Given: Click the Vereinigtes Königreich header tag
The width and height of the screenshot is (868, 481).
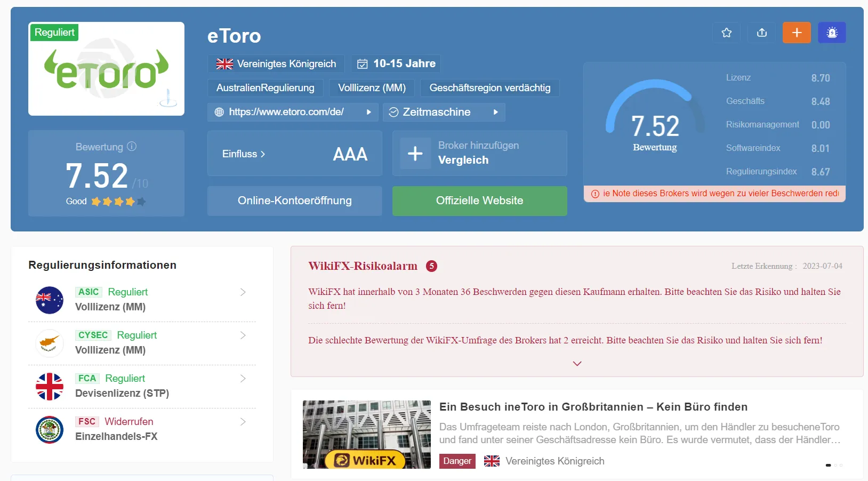Looking at the screenshot, I should tap(276, 64).
